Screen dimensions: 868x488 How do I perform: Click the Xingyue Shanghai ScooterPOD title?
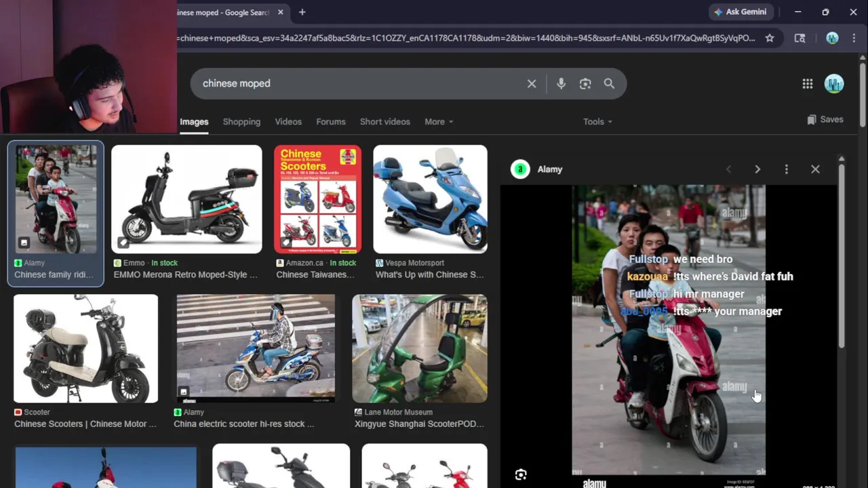[419, 424]
